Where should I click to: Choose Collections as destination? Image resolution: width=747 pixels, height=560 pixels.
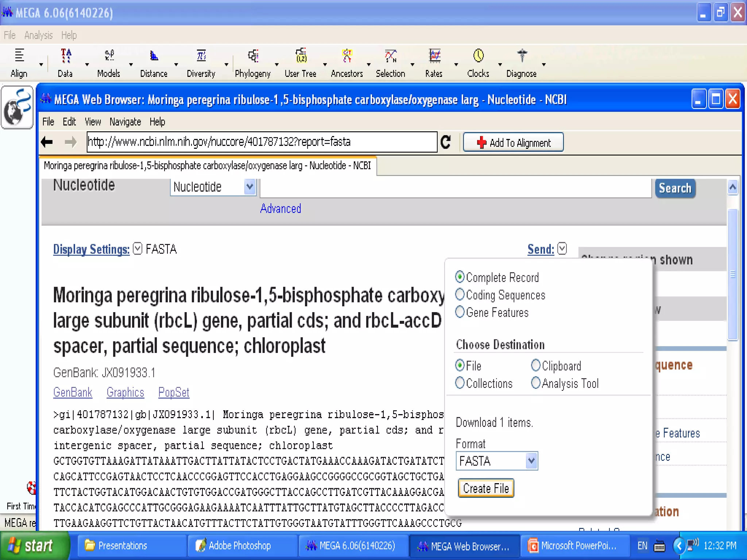[x=460, y=382]
